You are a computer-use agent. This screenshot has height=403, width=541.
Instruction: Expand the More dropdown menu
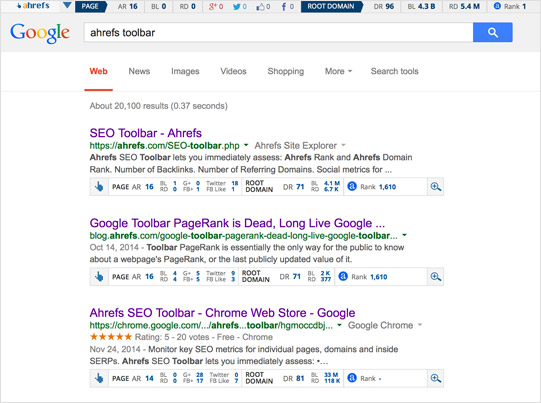coord(338,71)
